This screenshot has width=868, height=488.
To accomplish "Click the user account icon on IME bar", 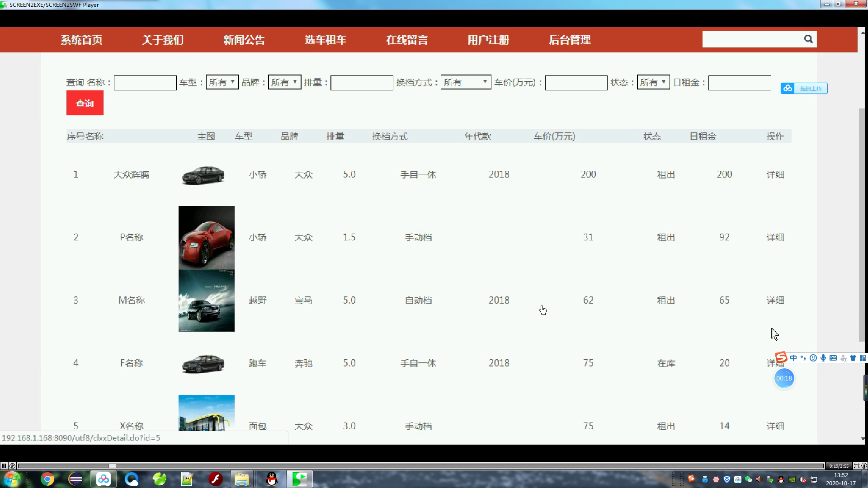I will click(843, 358).
